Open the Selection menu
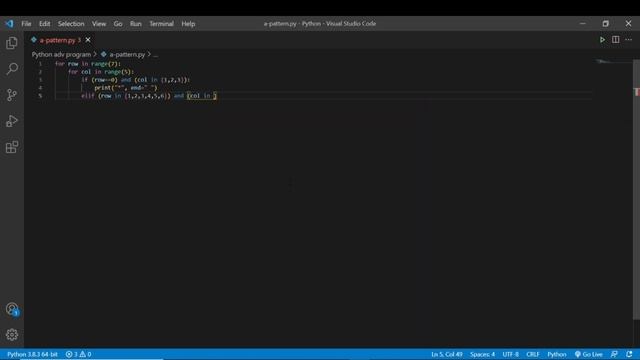This screenshot has width=640, height=360. [71, 24]
